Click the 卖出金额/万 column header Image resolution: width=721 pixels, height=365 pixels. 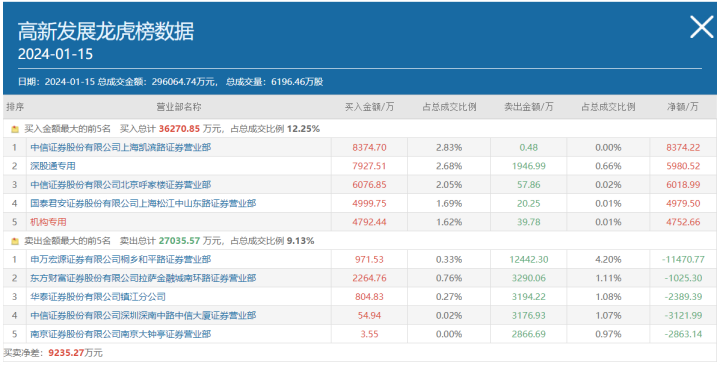pyautogui.click(x=529, y=107)
